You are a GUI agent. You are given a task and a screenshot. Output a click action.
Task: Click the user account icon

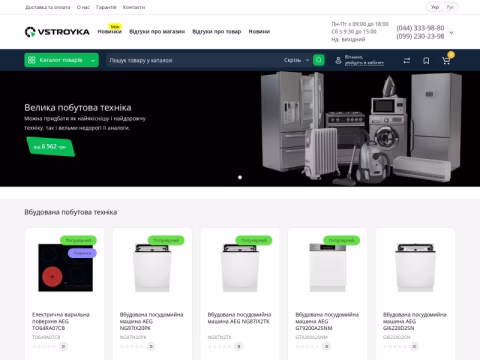[x=338, y=60]
